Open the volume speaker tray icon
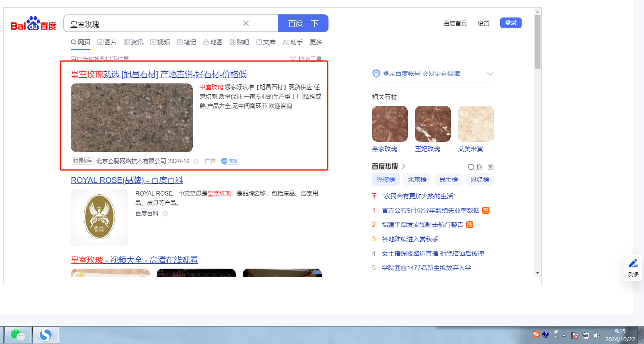 point(596,335)
